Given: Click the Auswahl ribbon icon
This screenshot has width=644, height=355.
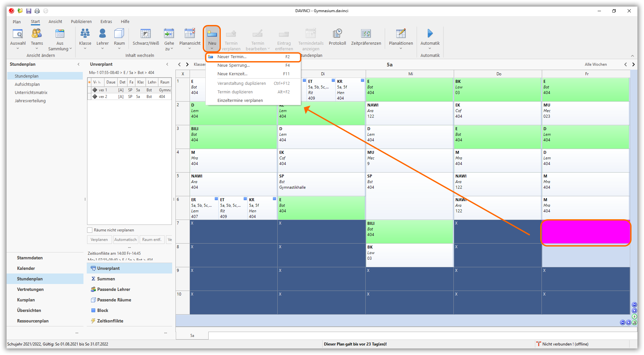Looking at the screenshot, I should point(18,34).
